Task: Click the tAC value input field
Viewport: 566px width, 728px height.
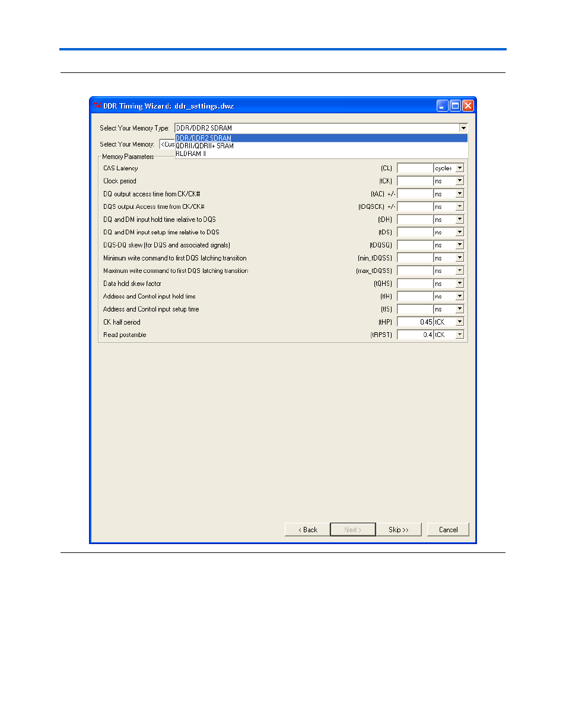Action: coord(415,194)
